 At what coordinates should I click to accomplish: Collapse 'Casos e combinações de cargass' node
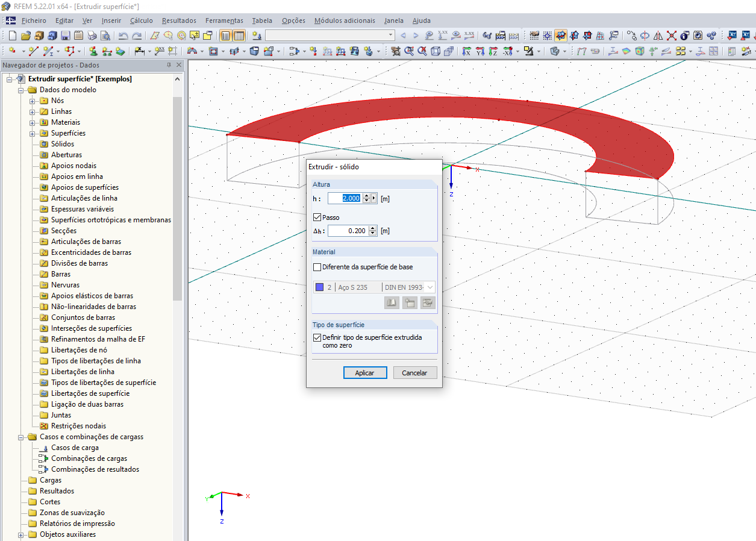pos(21,437)
